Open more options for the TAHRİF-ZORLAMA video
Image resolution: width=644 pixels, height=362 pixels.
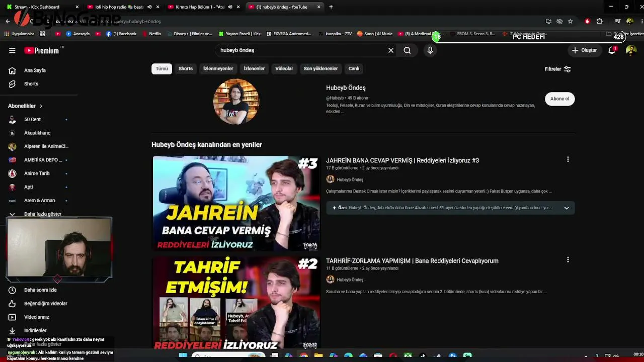(568, 260)
